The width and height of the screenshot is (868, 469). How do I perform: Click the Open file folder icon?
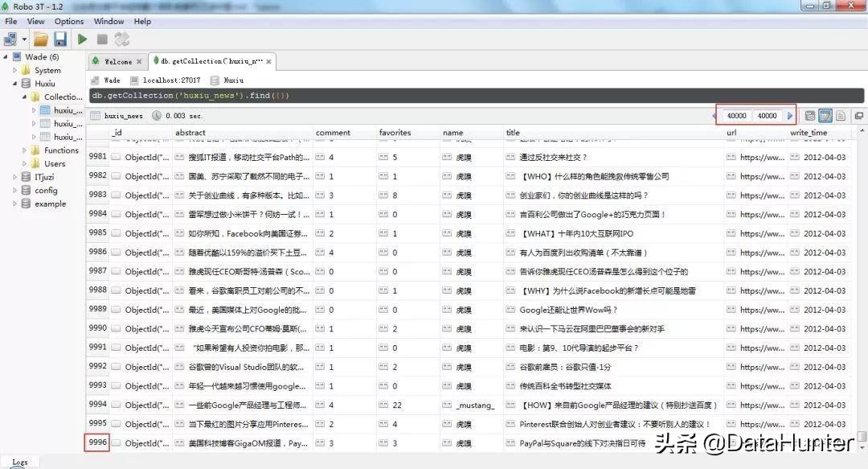coord(41,39)
